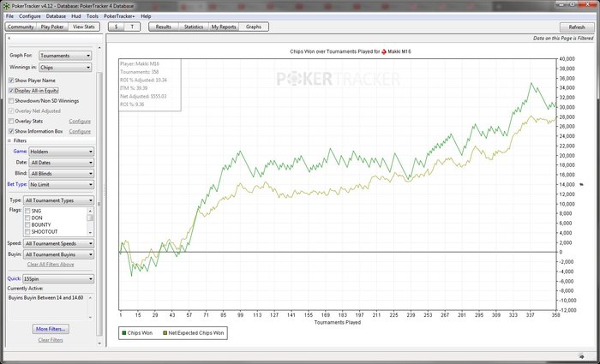The image size is (600, 364).
Task: Check the DON flag checkbox
Action: (x=27, y=218)
